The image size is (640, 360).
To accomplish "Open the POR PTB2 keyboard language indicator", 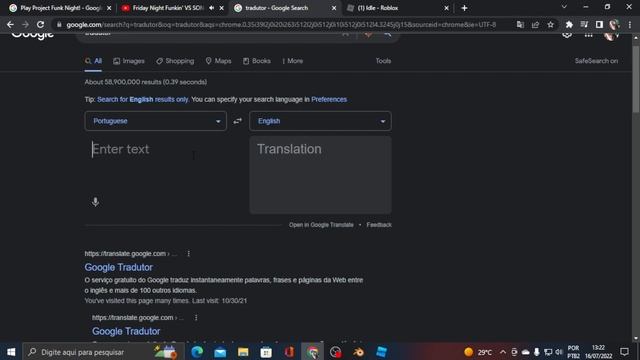I will pyautogui.click(x=573, y=352).
